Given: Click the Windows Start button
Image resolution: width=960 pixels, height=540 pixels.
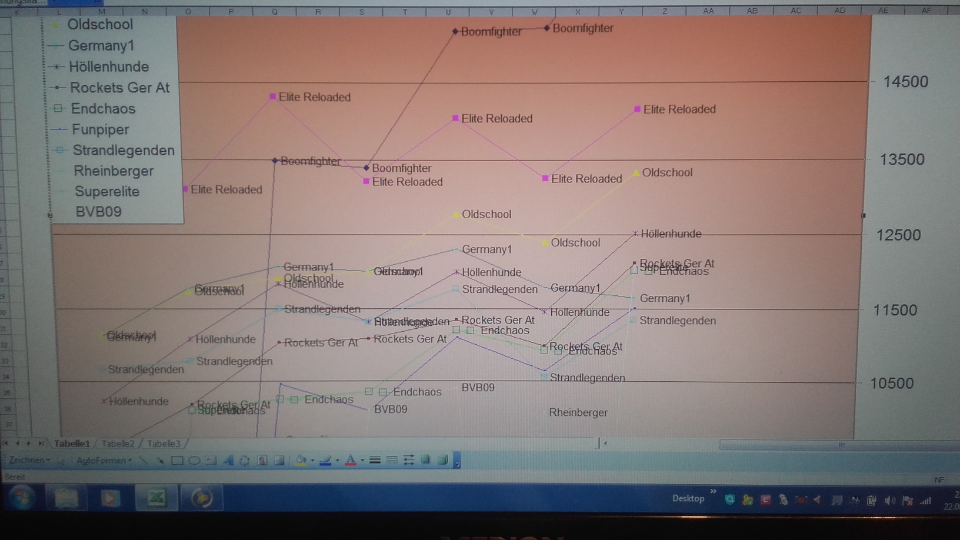Looking at the screenshot, I should [21, 498].
